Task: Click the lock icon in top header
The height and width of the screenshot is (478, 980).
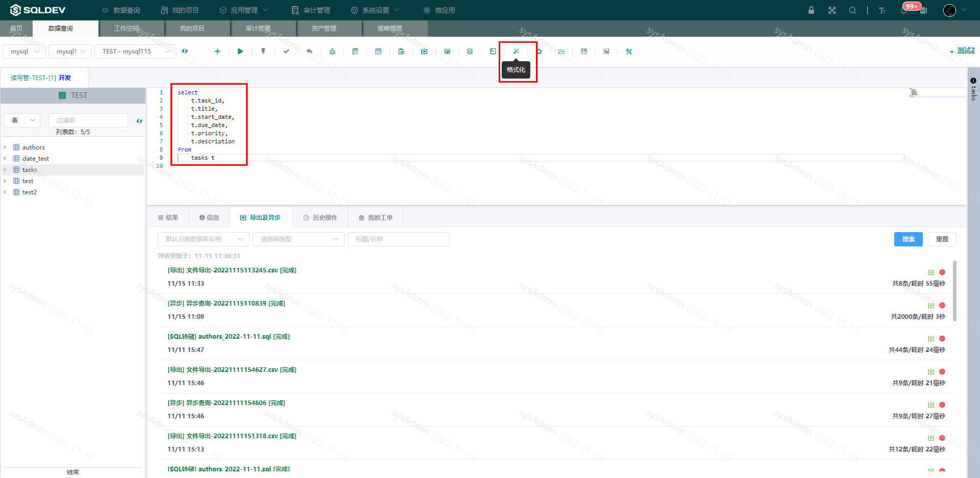Action: click(811, 10)
